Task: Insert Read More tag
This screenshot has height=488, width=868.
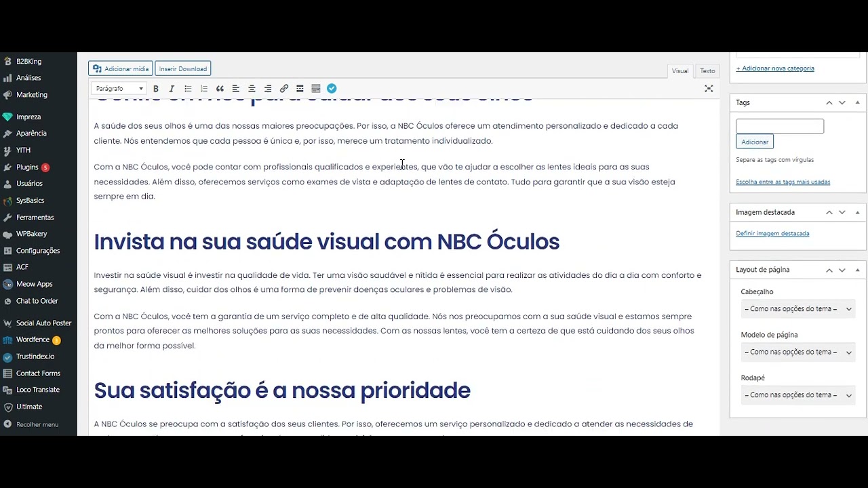Action: pos(300,89)
